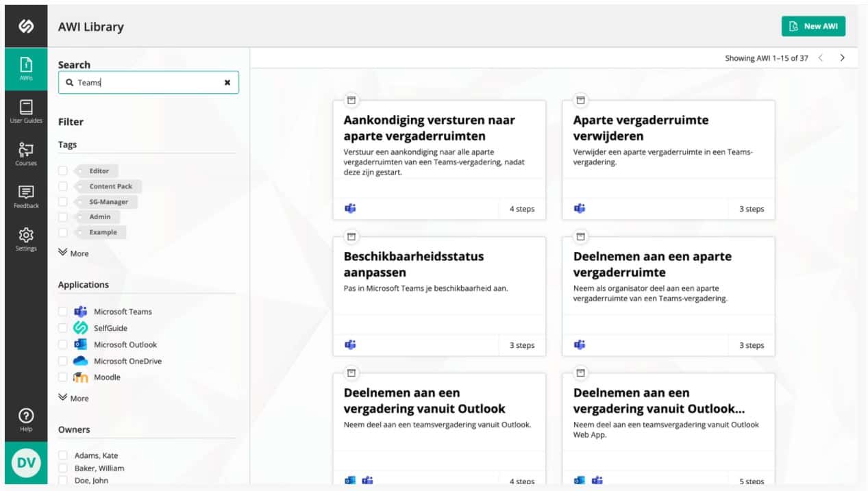Check the SG-Manager tag filter

(63, 201)
